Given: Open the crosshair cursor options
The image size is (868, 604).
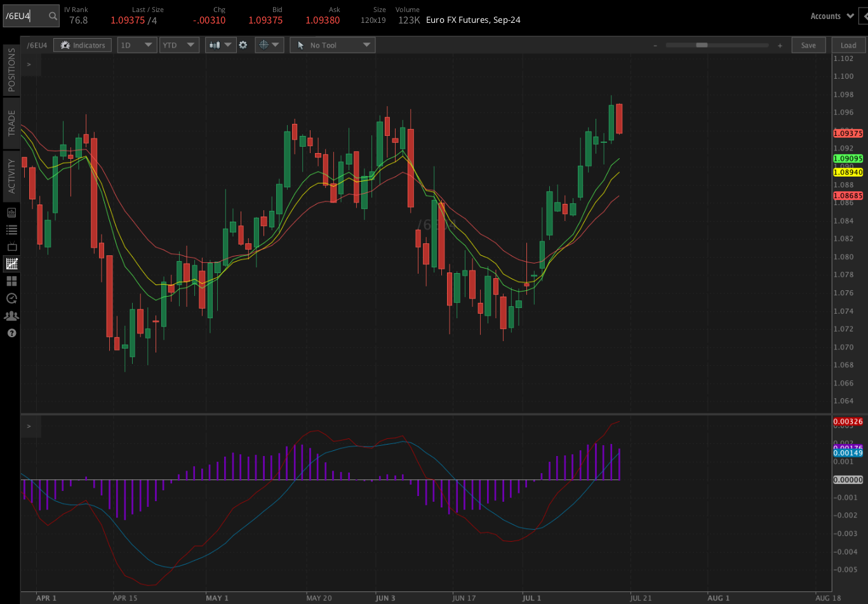Looking at the screenshot, I should (x=269, y=45).
